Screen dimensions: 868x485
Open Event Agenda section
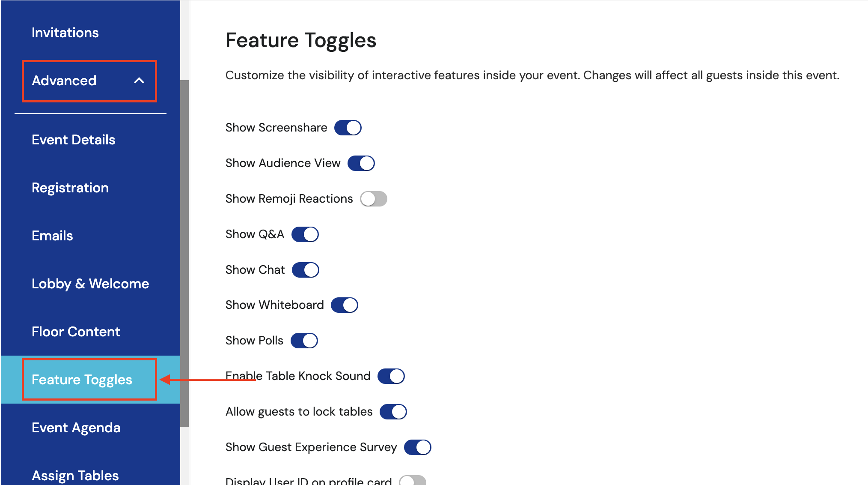pos(76,428)
